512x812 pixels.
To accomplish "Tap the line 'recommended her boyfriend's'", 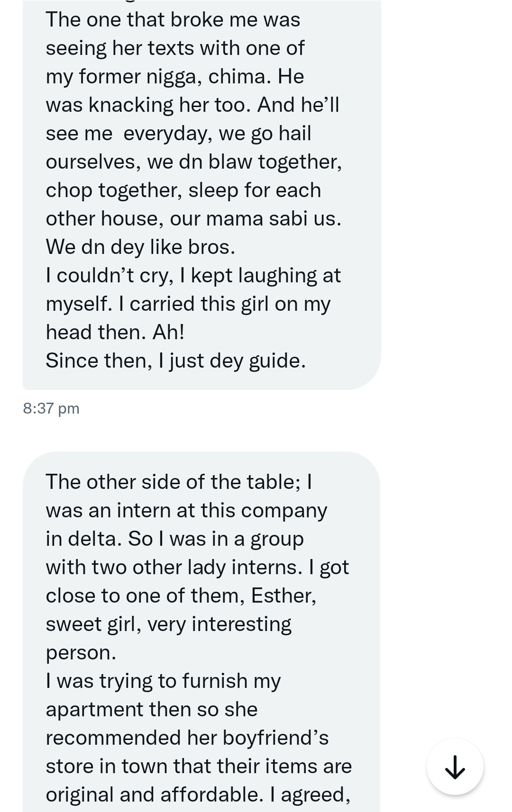I will (187, 738).
